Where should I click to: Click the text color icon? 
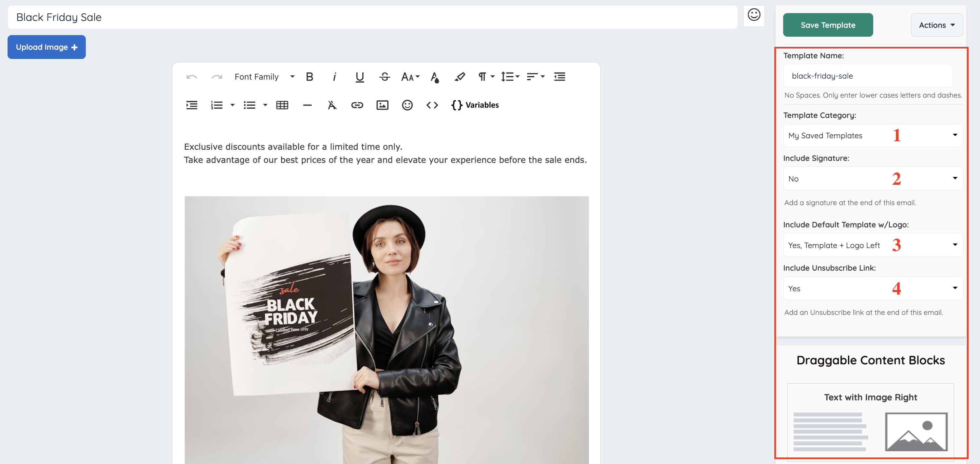coord(434,77)
